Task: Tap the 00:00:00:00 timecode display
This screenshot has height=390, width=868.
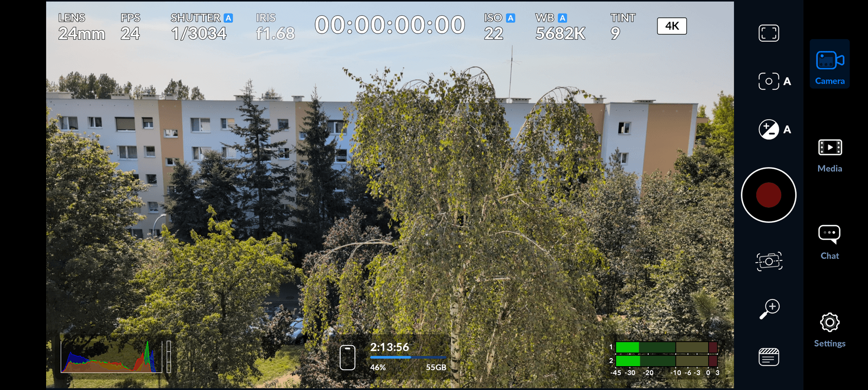Action: pyautogui.click(x=390, y=25)
